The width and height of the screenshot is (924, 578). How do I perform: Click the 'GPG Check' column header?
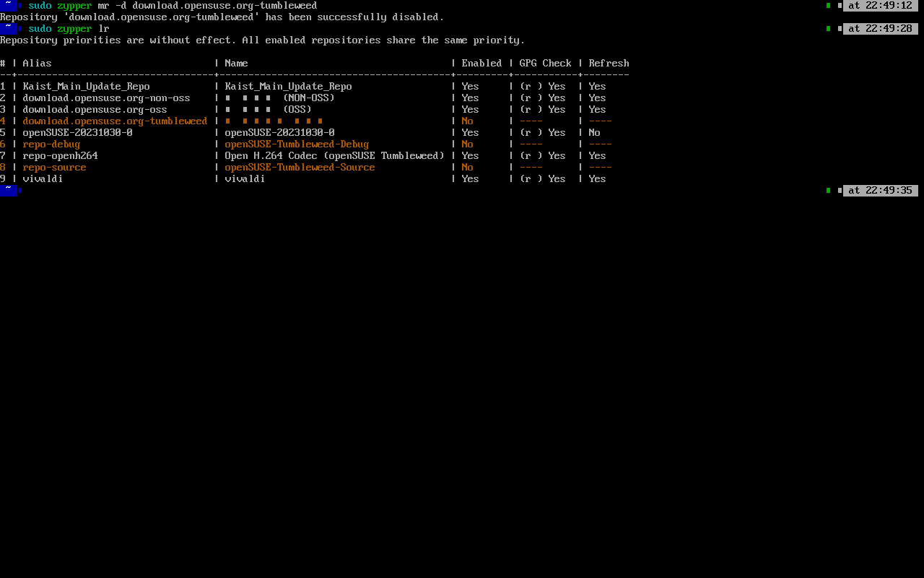point(546,64)
